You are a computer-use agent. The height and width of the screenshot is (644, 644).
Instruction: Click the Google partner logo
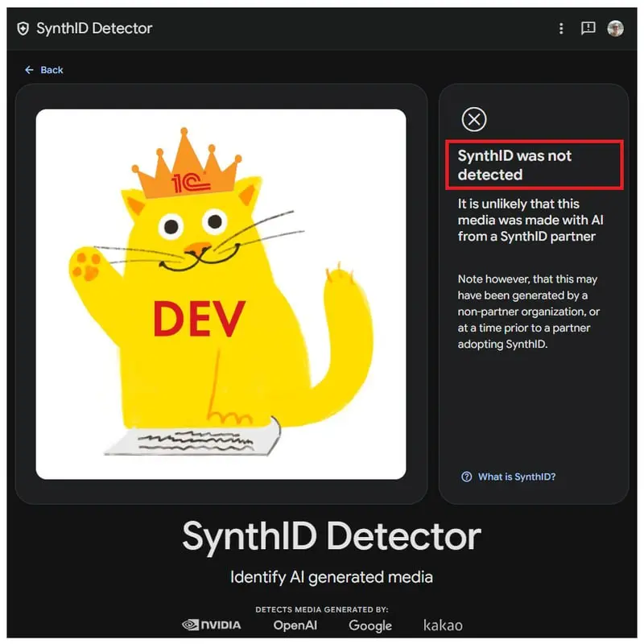(370, 625)
